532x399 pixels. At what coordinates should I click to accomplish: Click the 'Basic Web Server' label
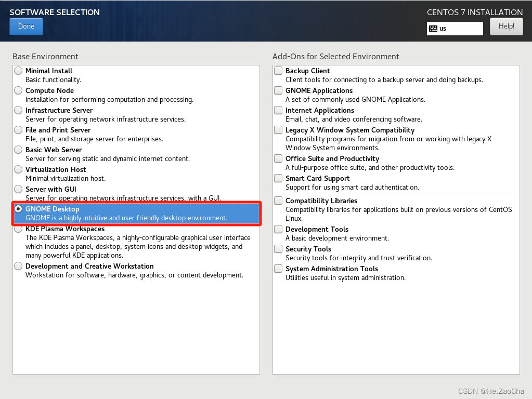pyautogui.click(x=54, y=150)
